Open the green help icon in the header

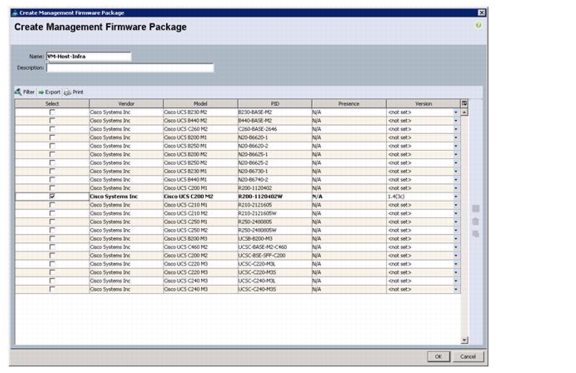[478, 25]
